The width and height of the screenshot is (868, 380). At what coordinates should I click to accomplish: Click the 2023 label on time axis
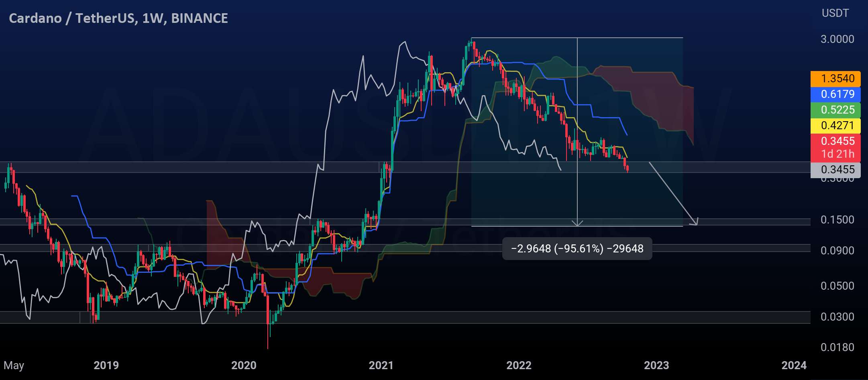coord(656,366)
